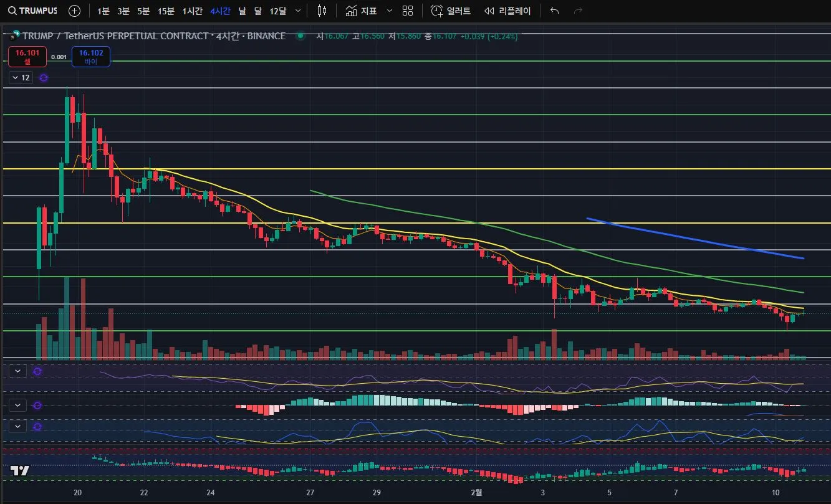Click purple icon in the first oscillator pane
The image size is (831, 504).
coord(37,371)
